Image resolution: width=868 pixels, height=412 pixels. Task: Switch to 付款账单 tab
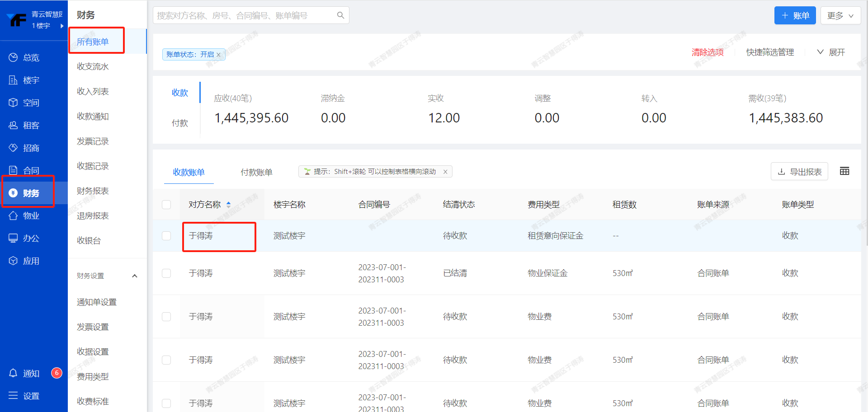point(256,172)
